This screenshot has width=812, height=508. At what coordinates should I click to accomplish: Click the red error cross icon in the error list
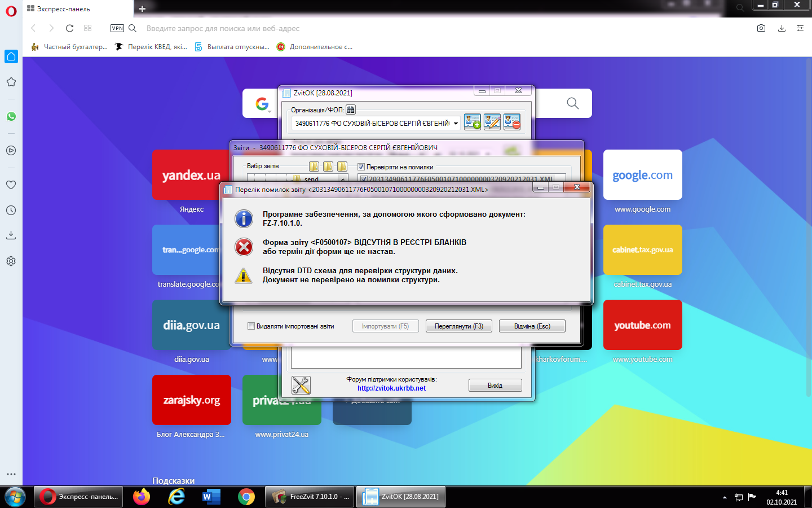pos(244,247)
